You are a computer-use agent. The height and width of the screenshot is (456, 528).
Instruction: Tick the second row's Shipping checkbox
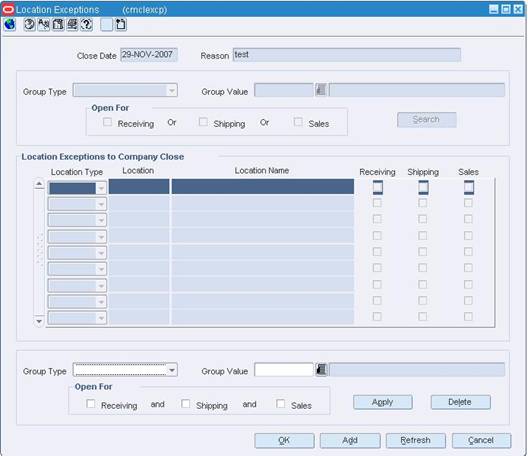423,203
